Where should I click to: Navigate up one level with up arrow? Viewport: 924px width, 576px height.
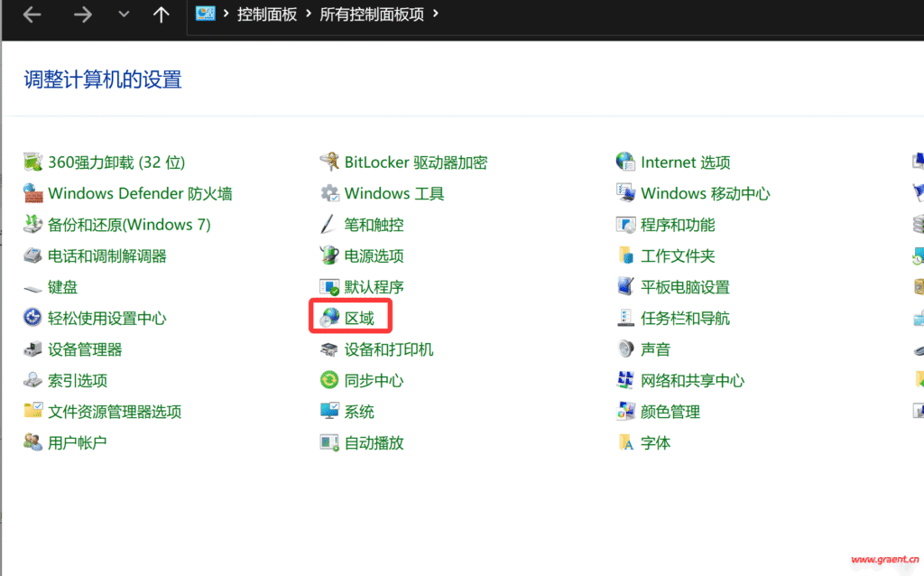coord(162,14)
